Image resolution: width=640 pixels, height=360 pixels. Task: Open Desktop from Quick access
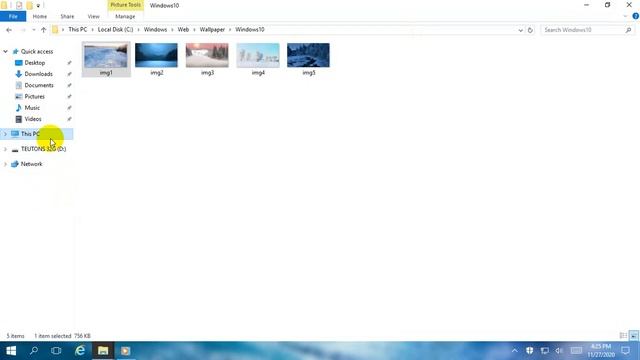pos(35,63)
